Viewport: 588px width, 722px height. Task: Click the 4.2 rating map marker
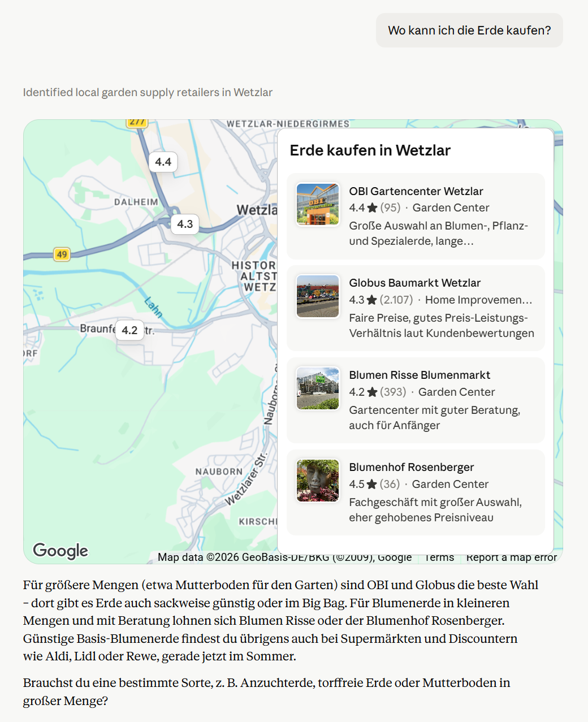129,330
